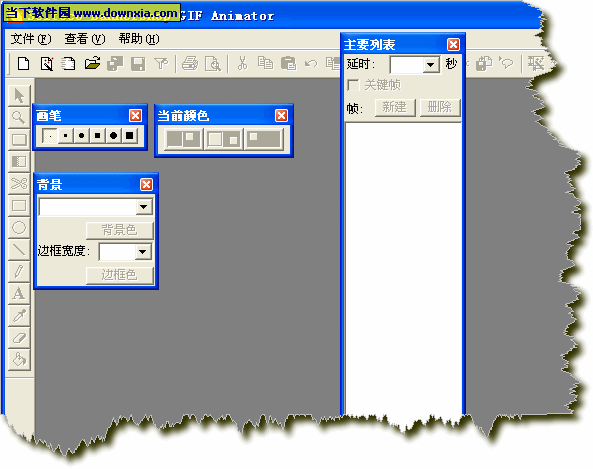Click middle color button in 当前颜色 panel
Image resolution: width=593 pixels, height=469 pixels.
coord(224,139)
